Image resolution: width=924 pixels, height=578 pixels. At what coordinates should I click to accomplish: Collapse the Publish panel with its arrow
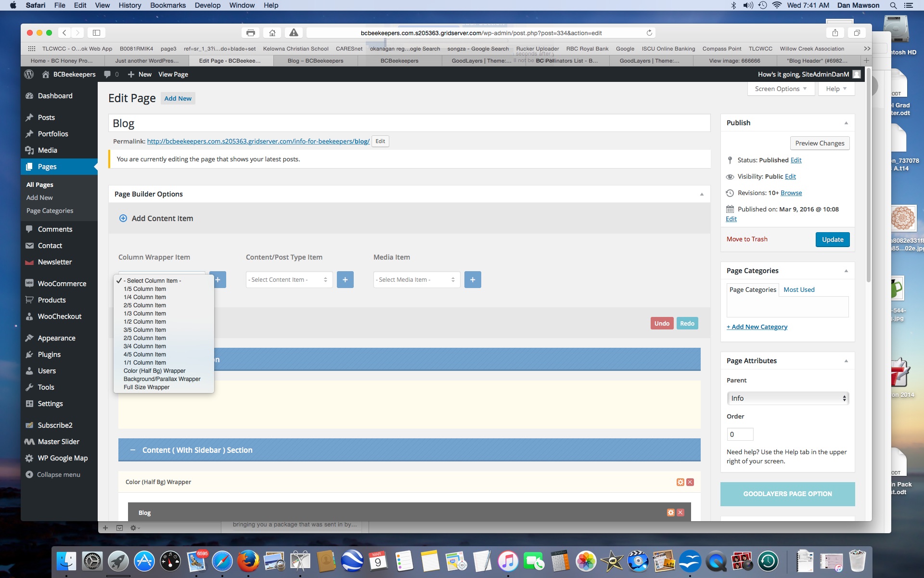846,123
